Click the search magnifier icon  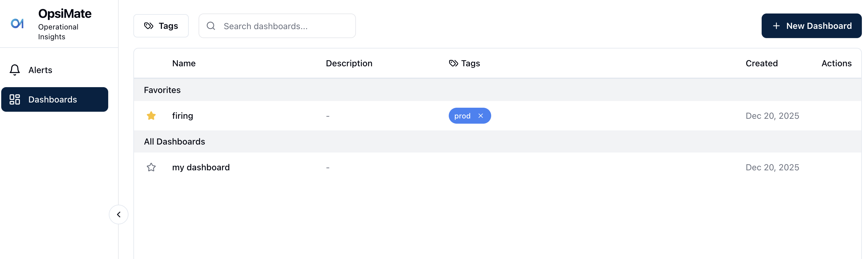click(x=211, y=26)
